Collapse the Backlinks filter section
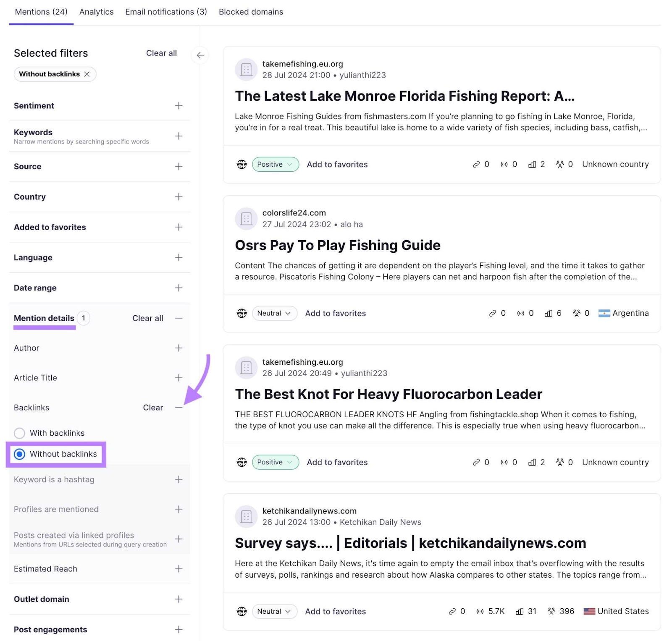Screen dimensions: 672x641 [x=179, y=408]
